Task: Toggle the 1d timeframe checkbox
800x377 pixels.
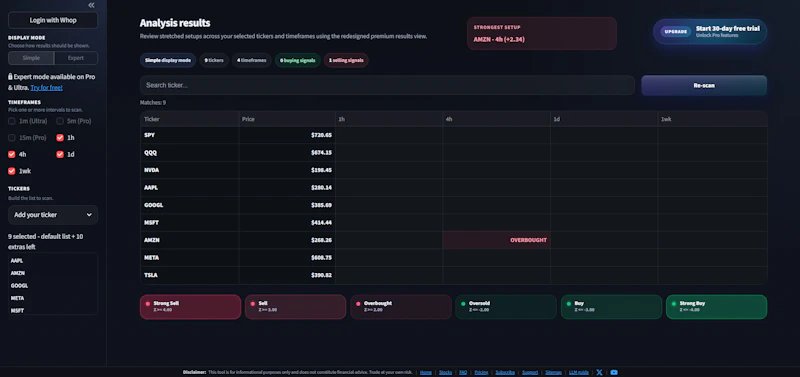Action: point(60,154)
